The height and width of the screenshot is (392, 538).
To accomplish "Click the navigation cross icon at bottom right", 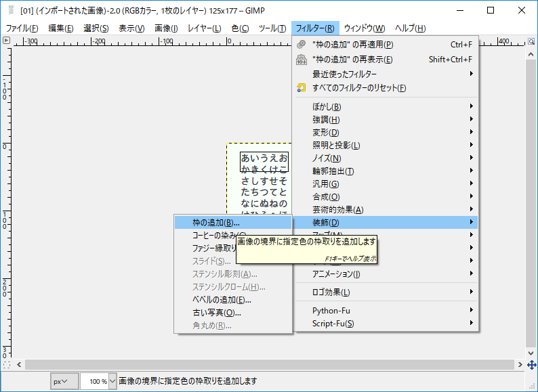I will pyautogui.click(x=531, y=365).
